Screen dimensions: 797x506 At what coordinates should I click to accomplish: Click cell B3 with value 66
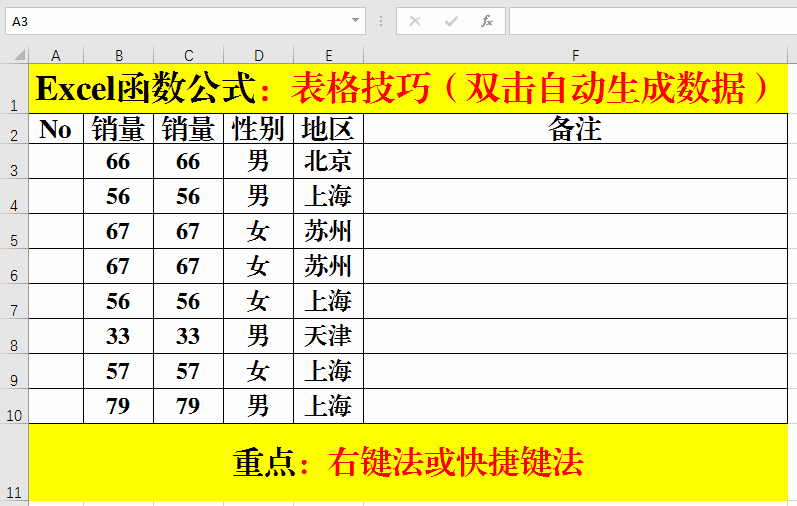coord(118,161)
